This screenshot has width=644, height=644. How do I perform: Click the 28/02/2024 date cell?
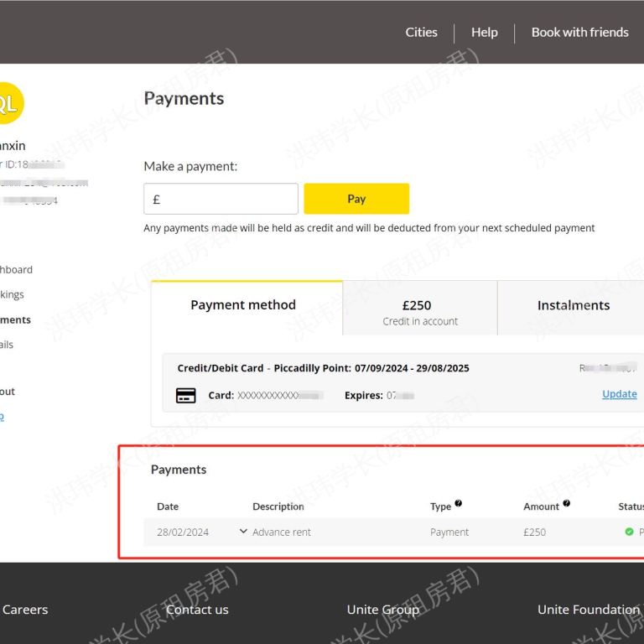point(182,532)
